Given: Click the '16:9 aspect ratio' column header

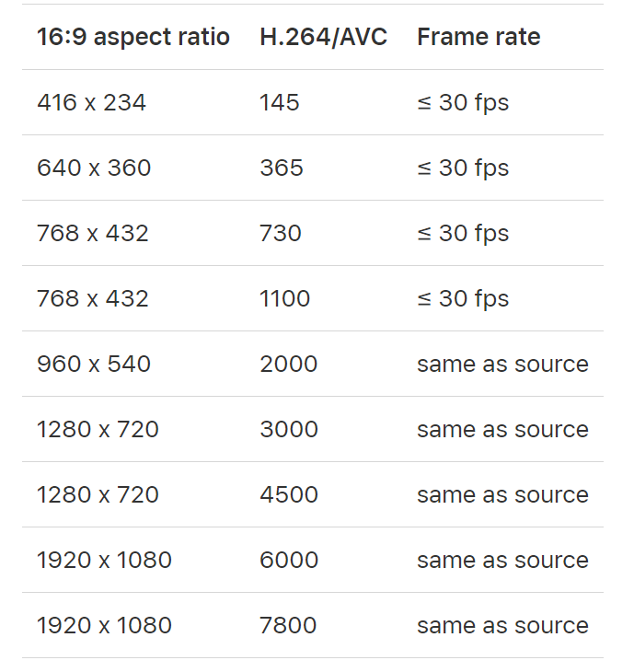Looking at the screenshot, I should coord(133,37).
